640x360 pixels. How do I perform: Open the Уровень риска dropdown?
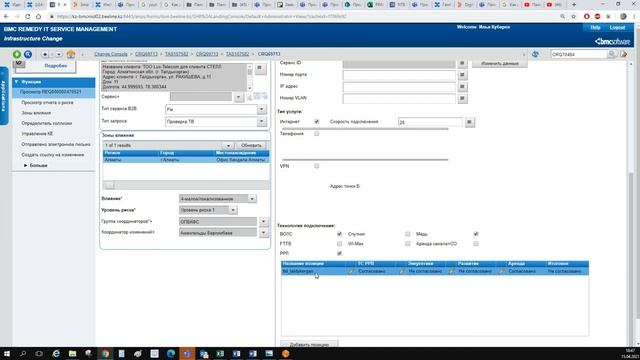pyautogui.click(x=233, y=210)
